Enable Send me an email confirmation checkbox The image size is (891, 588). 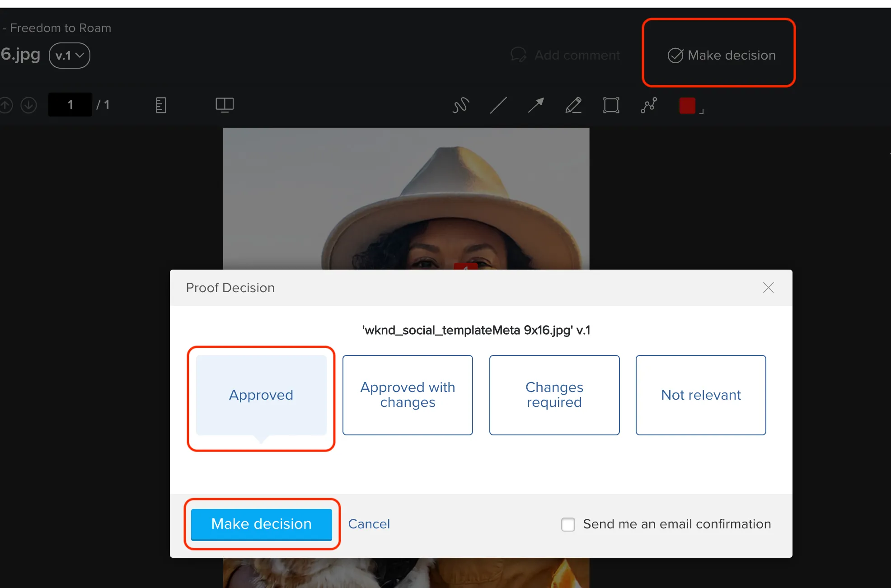coord(568,524)
